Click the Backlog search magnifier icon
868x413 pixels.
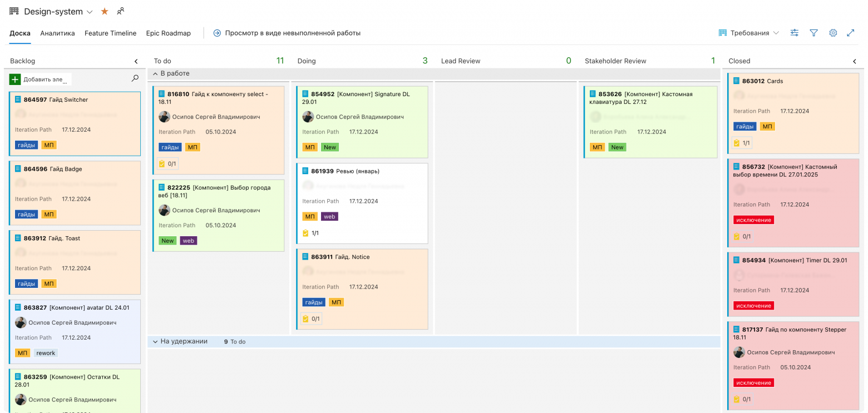[x=135, y=79]
